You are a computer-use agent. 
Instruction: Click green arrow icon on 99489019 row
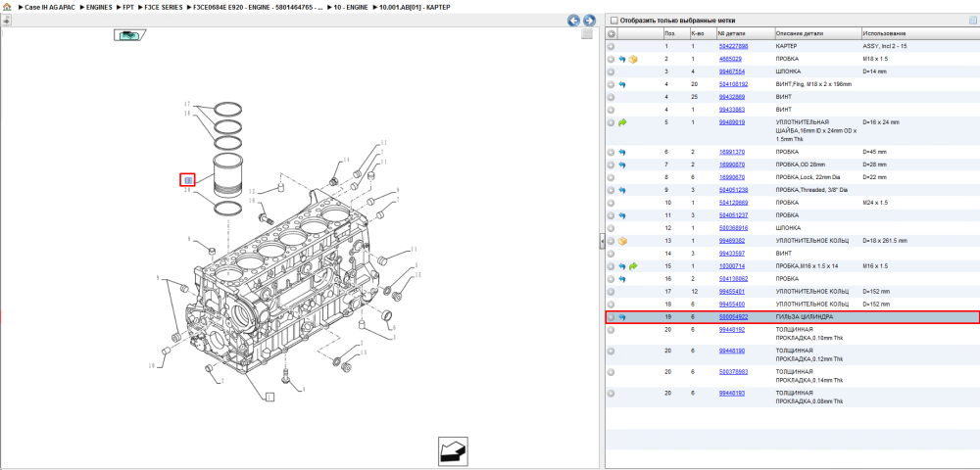point(622,123)
